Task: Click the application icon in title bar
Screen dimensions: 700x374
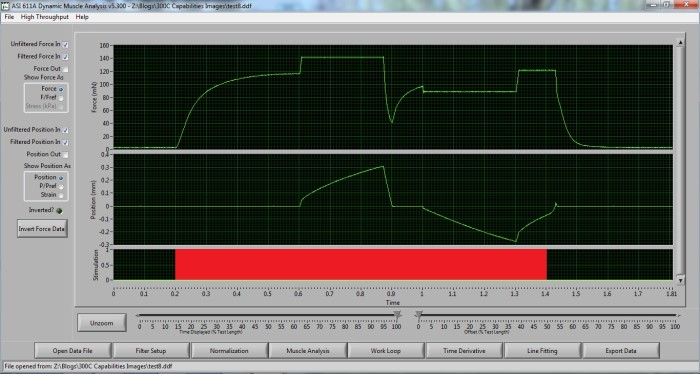Action: click(5, 6)
